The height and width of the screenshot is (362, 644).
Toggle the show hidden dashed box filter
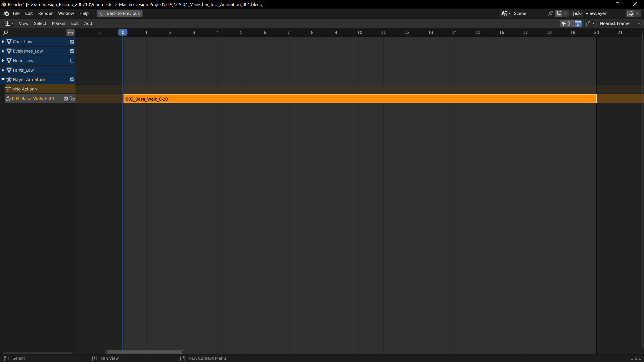click(571, 23)
